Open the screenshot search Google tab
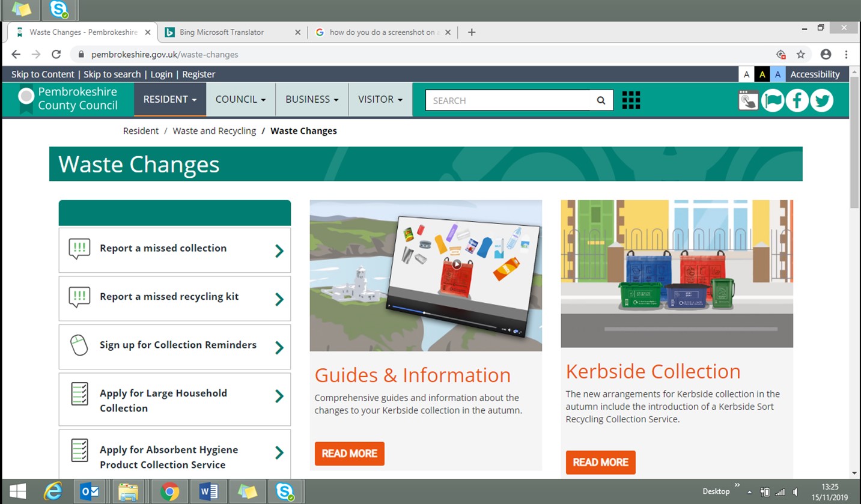The width and height of the screenshot is (861, 504). [383, 32]
